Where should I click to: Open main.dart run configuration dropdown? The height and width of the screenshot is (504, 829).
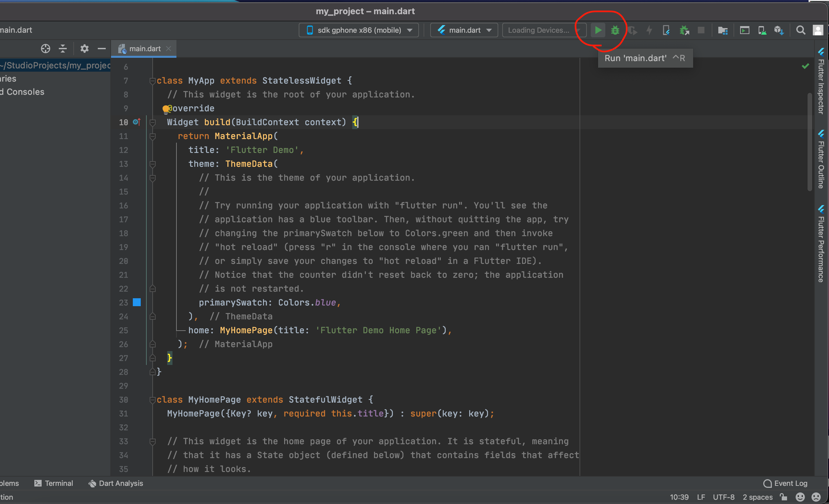click(x=464, y=30)
